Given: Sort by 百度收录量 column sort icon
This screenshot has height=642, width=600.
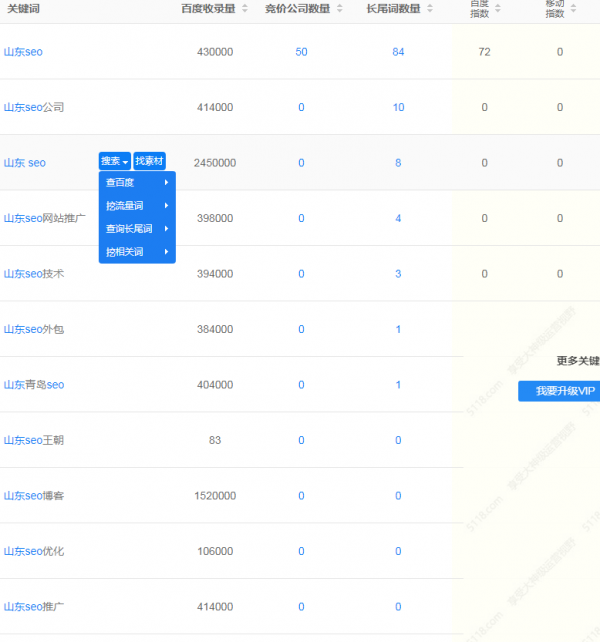Looking at the screenshot, I should click(245, 8).
